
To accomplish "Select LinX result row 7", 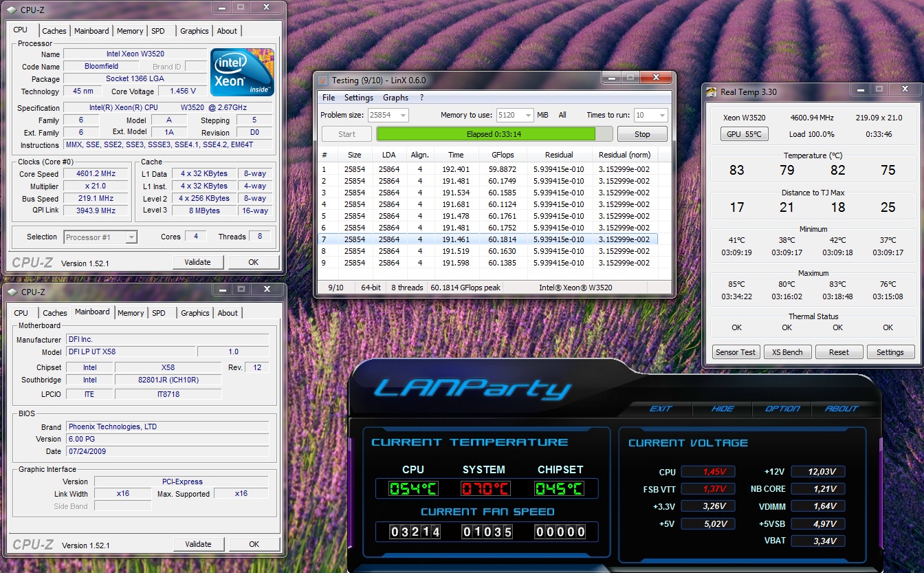I will pos(488,239).
